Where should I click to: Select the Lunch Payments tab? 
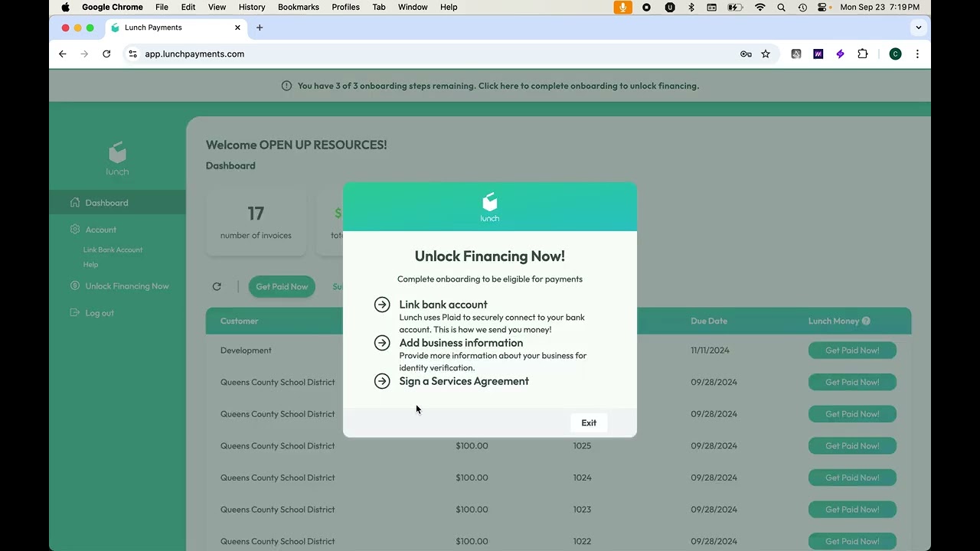click(175, 28)
